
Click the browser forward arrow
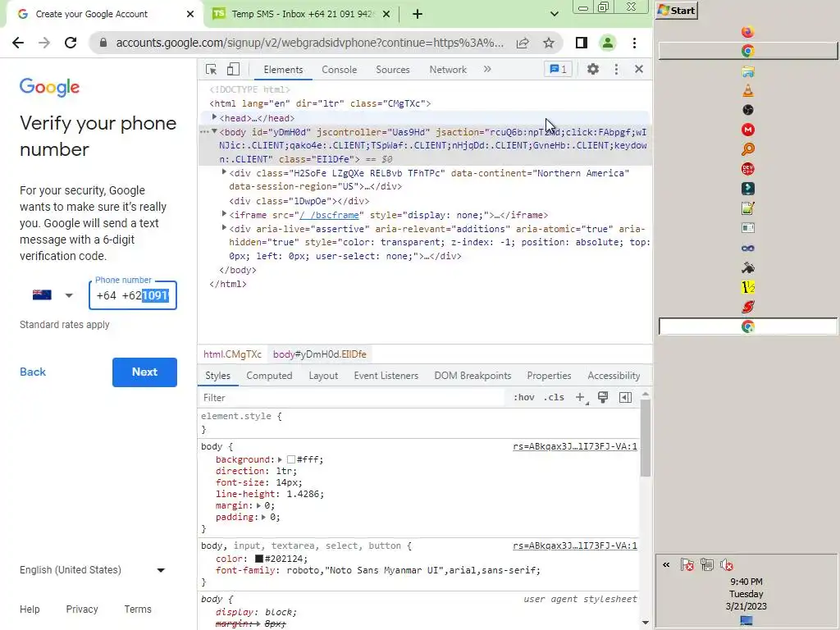tap(44, 43)
